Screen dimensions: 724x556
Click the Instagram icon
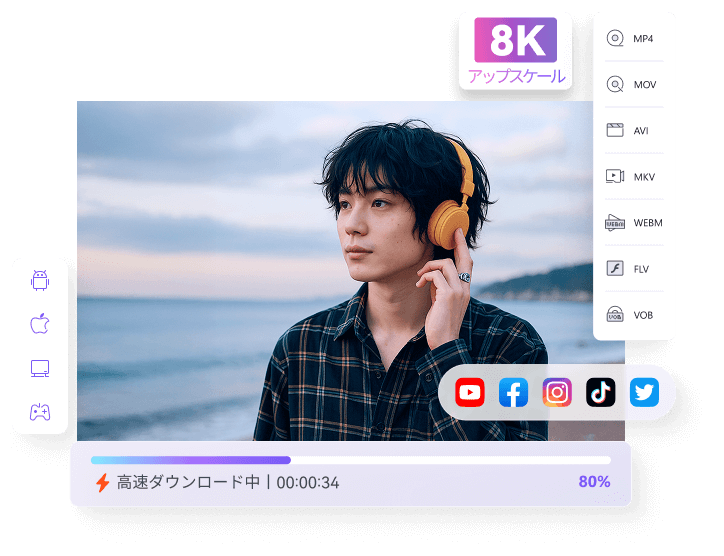(557, 393)
